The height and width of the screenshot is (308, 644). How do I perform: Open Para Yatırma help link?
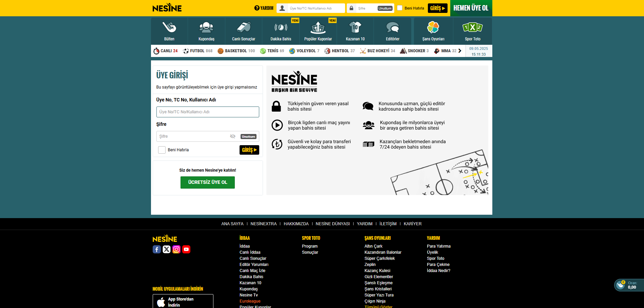[439, 246]
